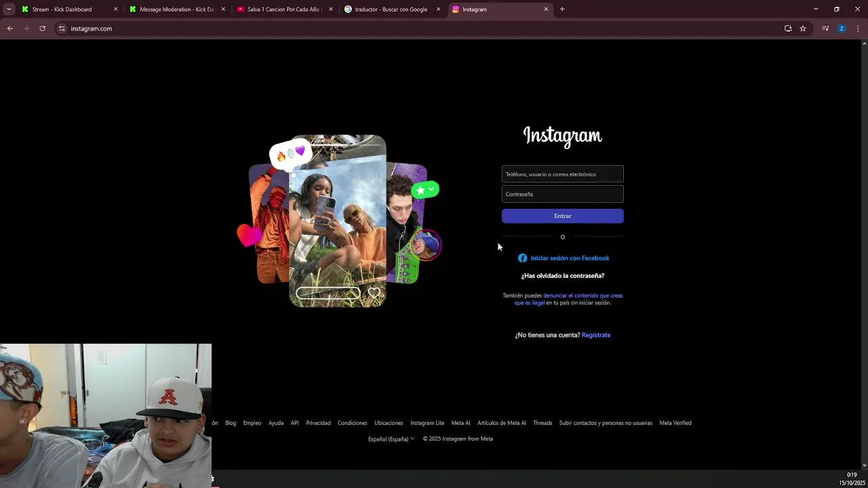868x488 pixels.
Task: Click the Regístrate sign-up link
Action: [596, 335]
